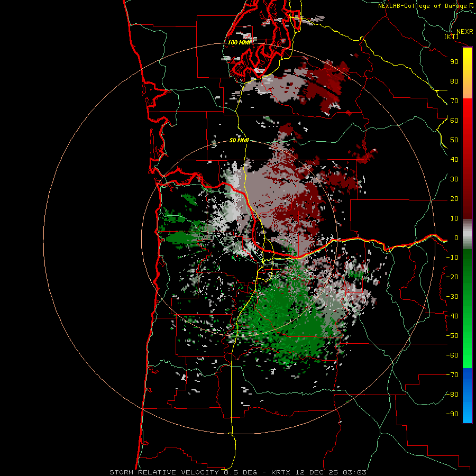Screen dimensions: 476x476
Task: Click the positive "20" scale value
Action: point(454,198)
